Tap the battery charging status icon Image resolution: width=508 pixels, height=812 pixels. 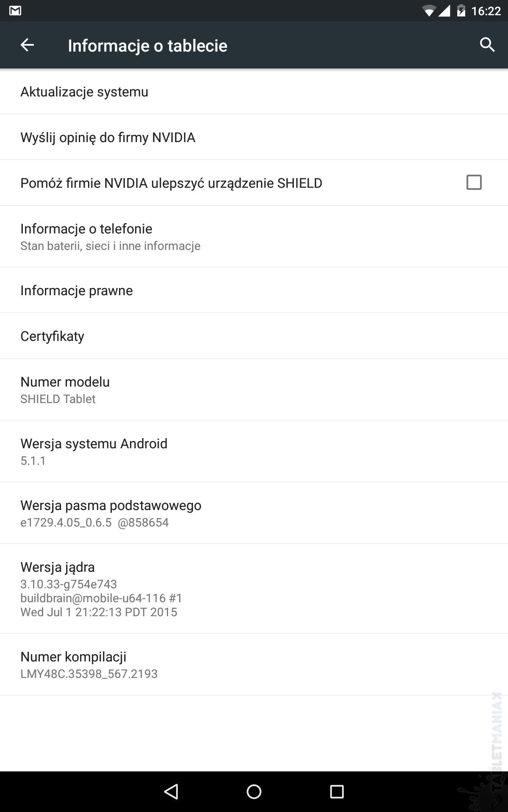[461, 11]
